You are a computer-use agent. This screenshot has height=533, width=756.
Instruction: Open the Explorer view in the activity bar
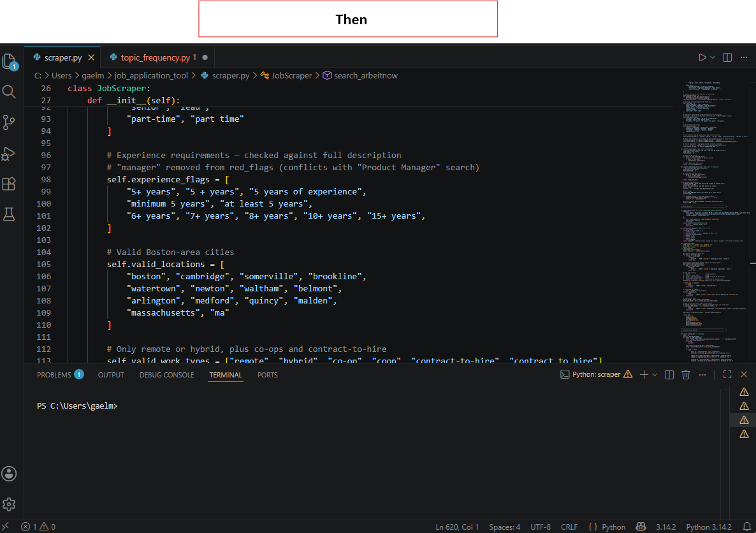click(10, 62)
